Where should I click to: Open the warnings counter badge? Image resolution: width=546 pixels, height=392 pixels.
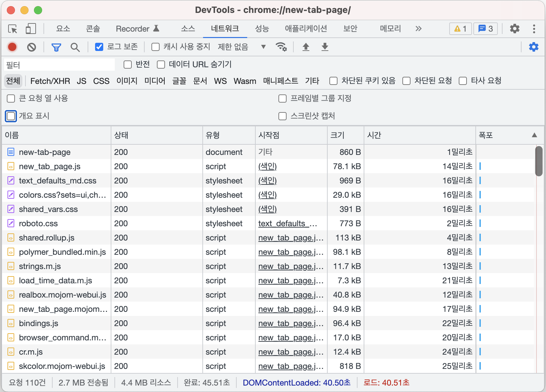(x=460, y=29)
